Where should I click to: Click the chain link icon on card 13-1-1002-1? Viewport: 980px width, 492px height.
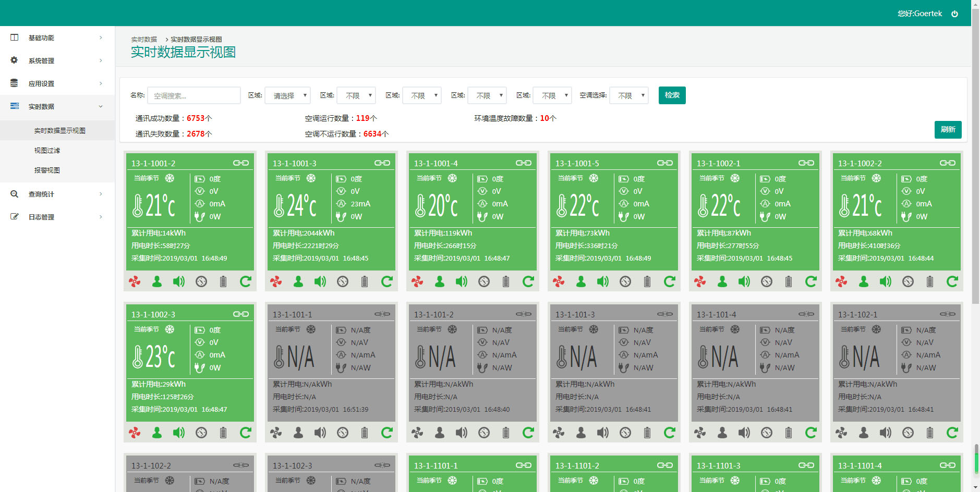pyautogui.click(x=806, y=162)
